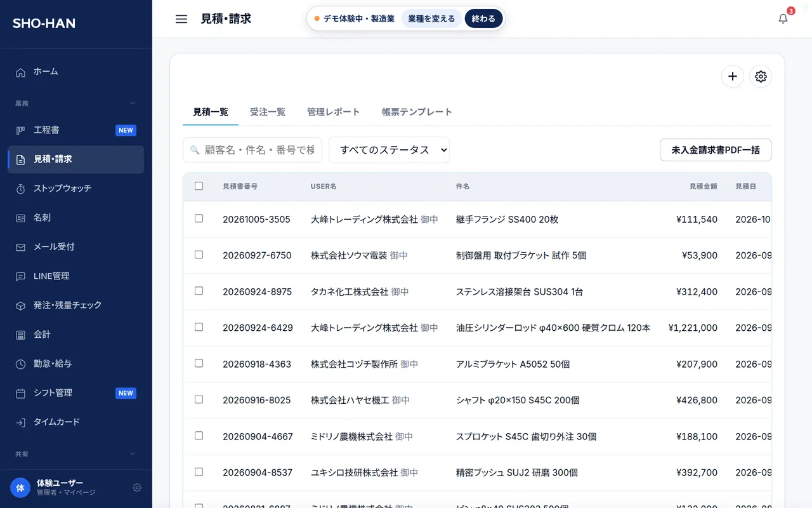Toggle select-all checkbox in table header

click(x=199, y=186)
